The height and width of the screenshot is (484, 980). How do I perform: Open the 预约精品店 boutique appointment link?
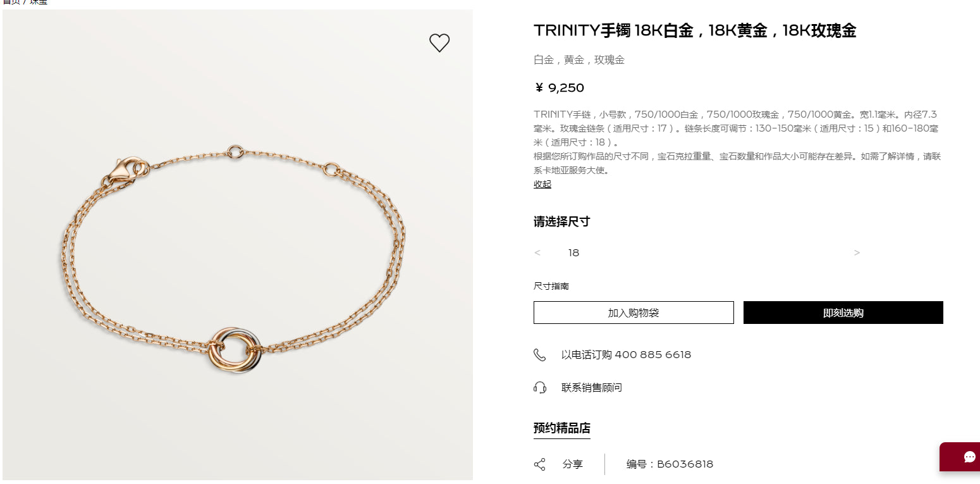click(562, 428)
